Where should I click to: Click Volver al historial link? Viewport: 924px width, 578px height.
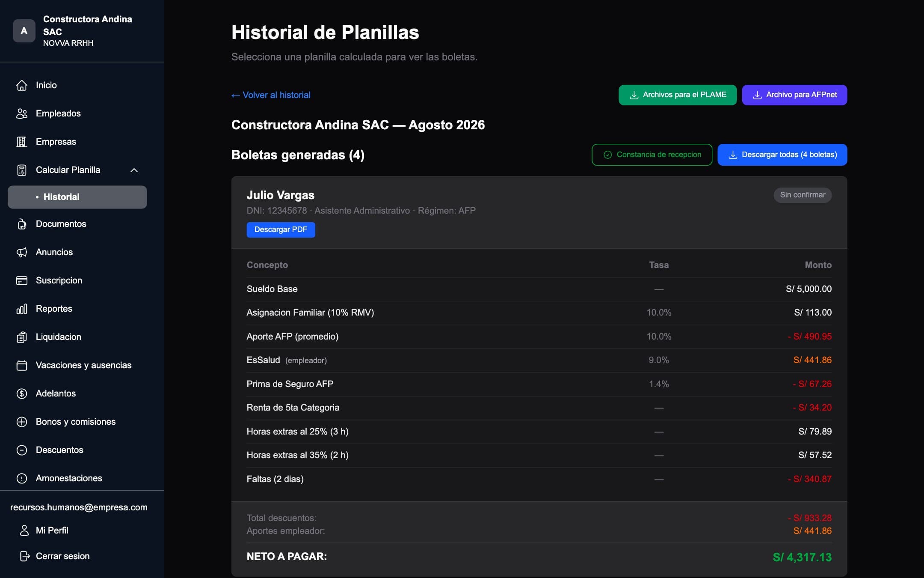[x=271, y=95]
